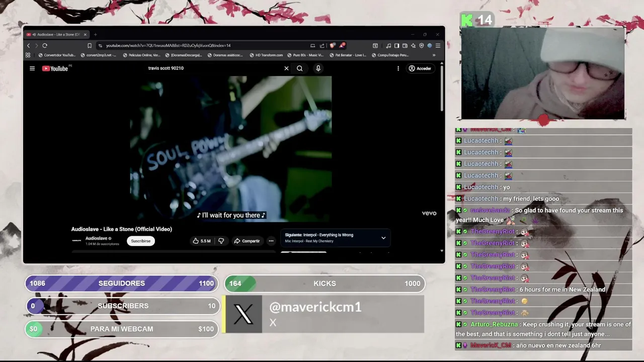Screen dimensions: 644x362
Task: Click the vevo logo on video
Action: tap(429, 213)
